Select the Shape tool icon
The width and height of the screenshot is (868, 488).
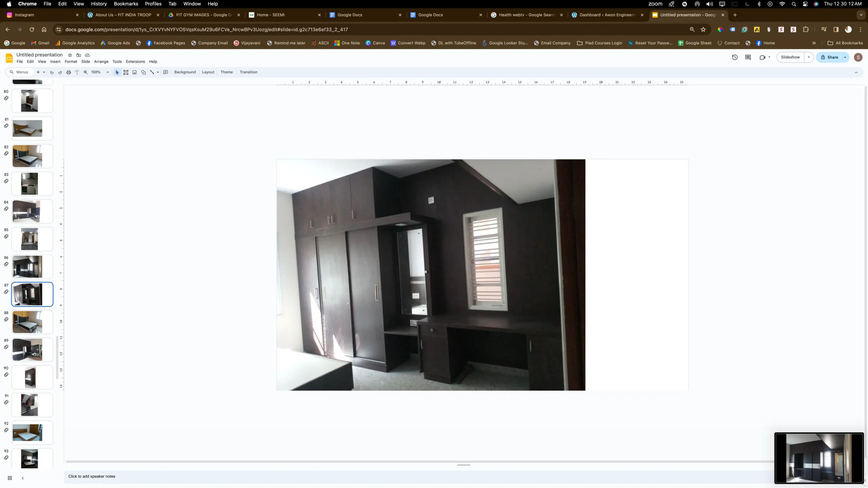(143, 72)
